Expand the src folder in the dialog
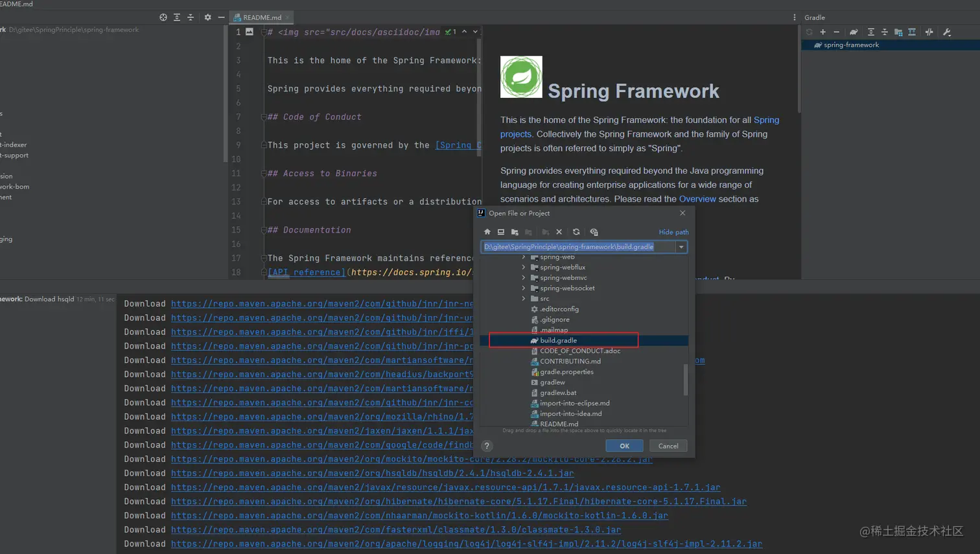The height and width of the screenshot is (554, 980). point(524,299)
